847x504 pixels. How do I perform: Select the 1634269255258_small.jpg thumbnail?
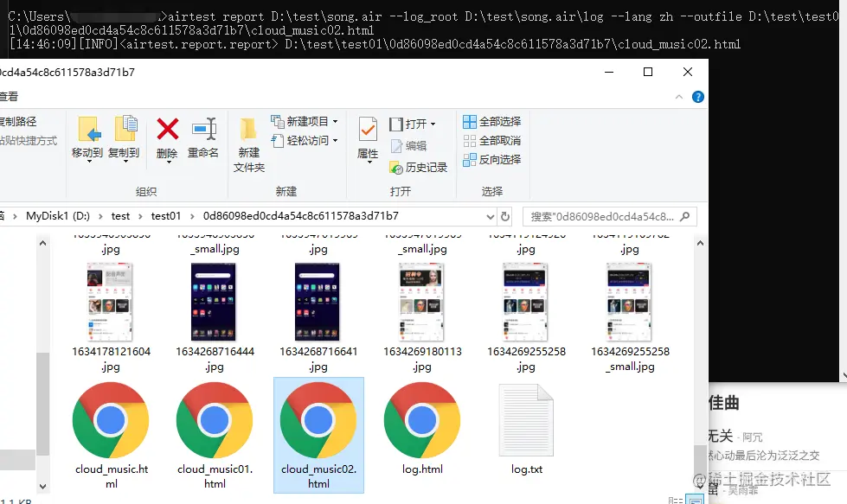629,302
